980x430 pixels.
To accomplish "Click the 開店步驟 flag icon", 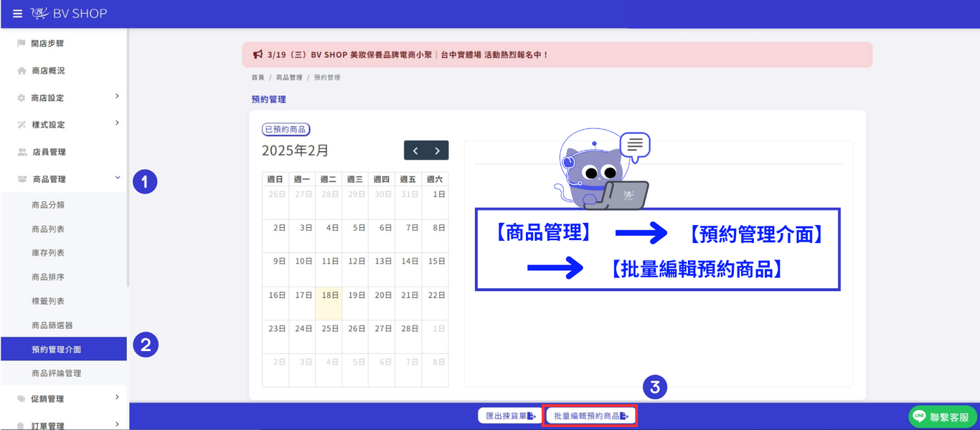I will [x=22, y=44].
